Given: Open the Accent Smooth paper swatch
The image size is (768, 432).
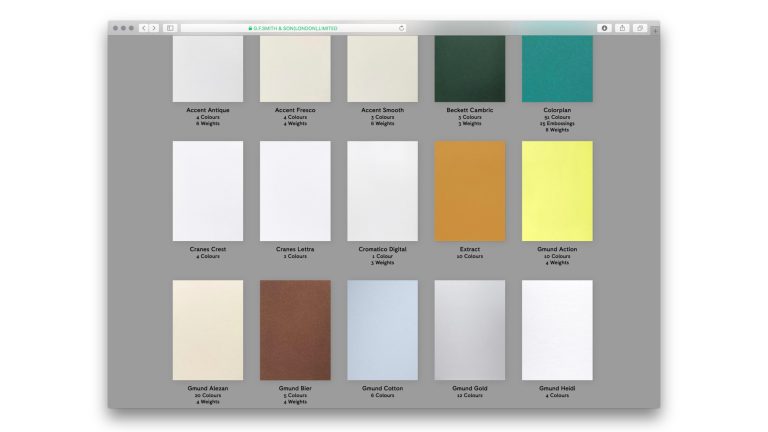Looking at the screenshot, I should (383, 69).
